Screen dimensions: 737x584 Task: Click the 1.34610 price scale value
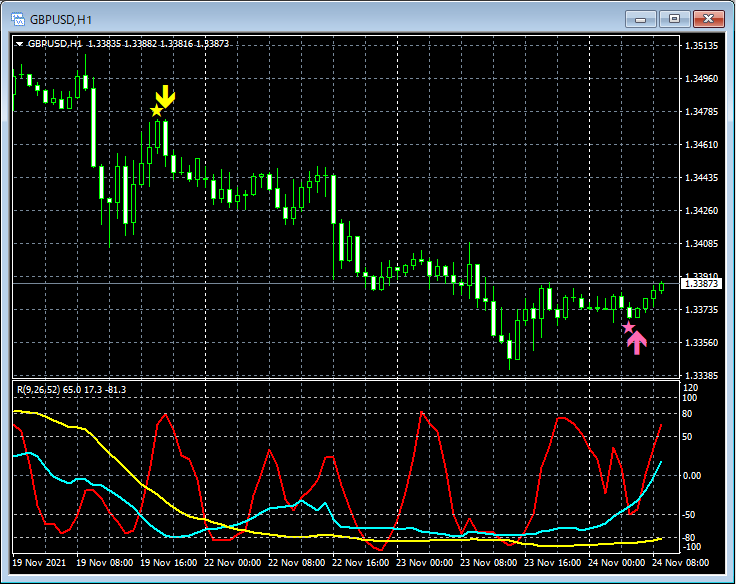point(702,145)
